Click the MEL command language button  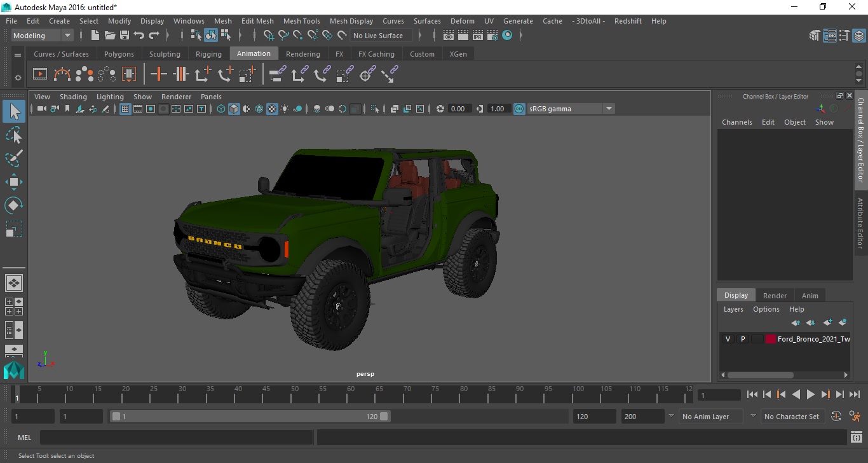click(24, 438)
